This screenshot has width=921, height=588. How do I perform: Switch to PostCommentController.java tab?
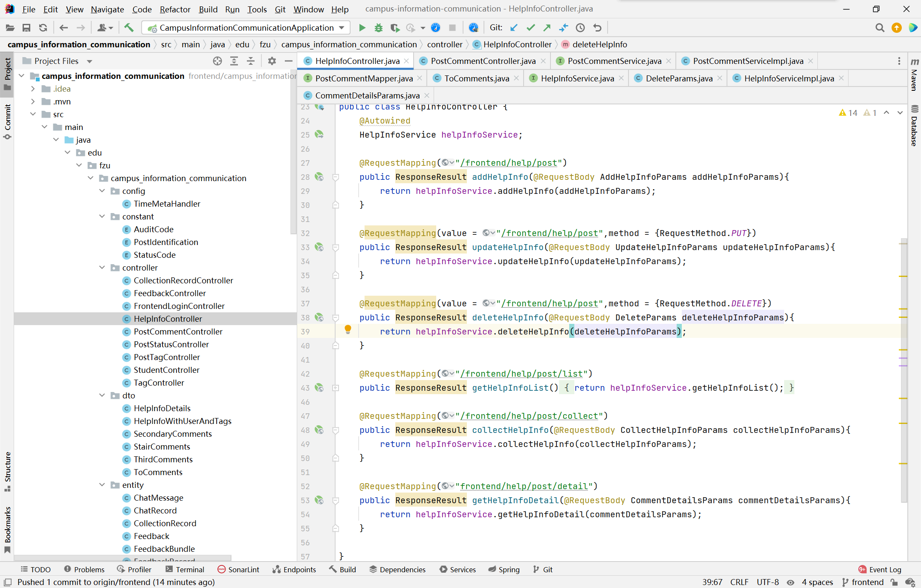tap(483, 61)
